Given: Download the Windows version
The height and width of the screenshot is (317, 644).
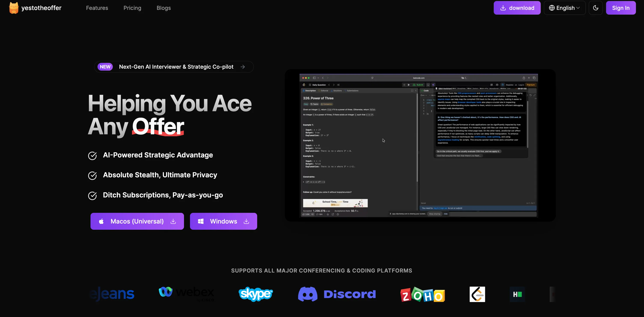Looking at the screenshot, I should coord(223,221).
